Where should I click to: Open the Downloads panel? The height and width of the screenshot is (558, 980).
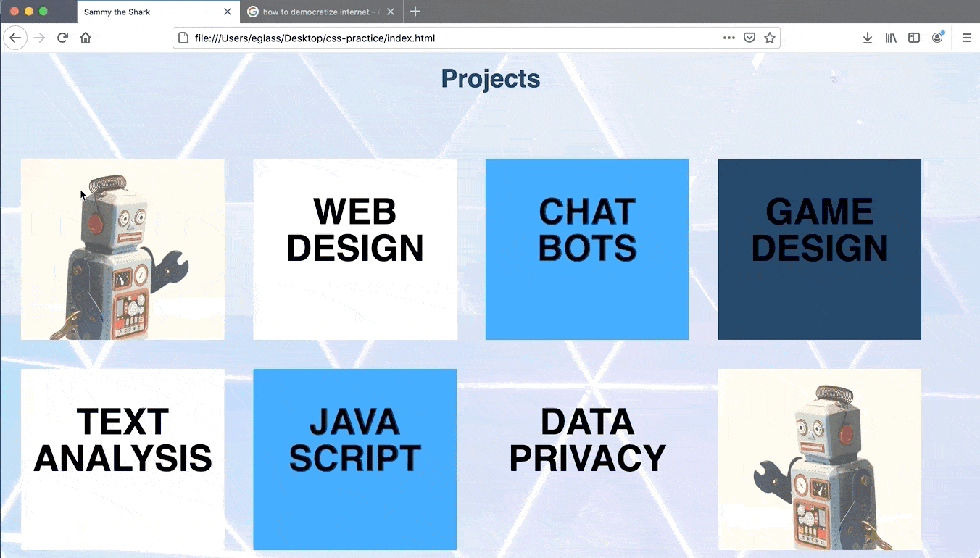pos(867,38)
